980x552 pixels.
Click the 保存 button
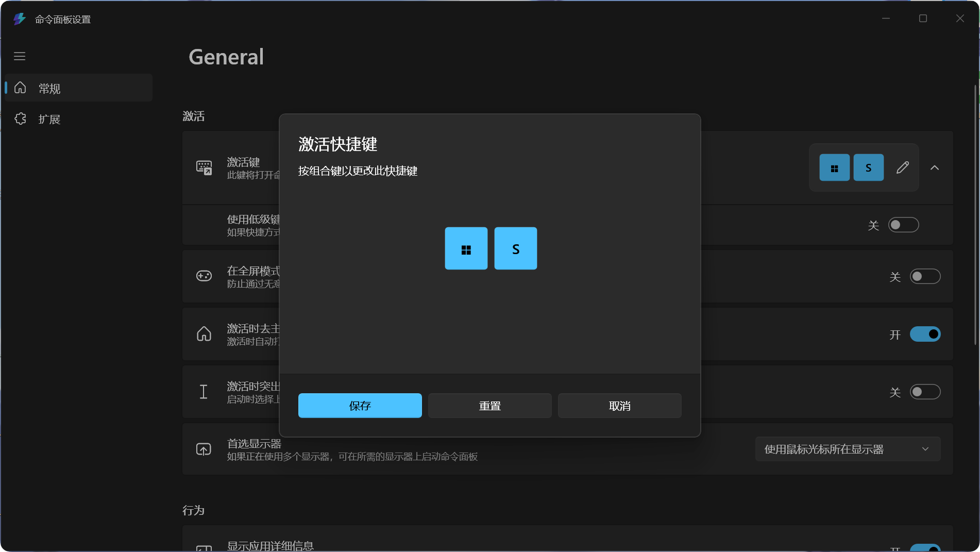(360, 406)
